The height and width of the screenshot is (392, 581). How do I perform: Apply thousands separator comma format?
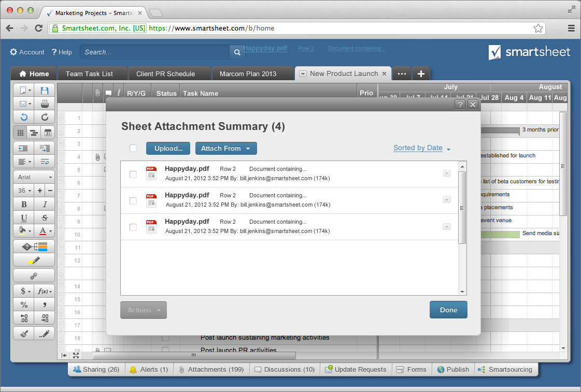tap(45, 305)
